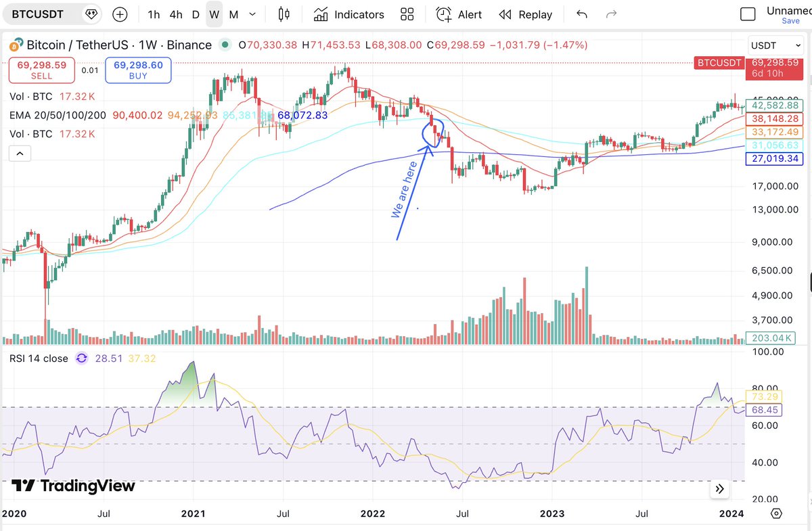This screenshot has width=812, height=531.
Task: Click the 2024 label on the time axis
Action: [x=732, y=514]
